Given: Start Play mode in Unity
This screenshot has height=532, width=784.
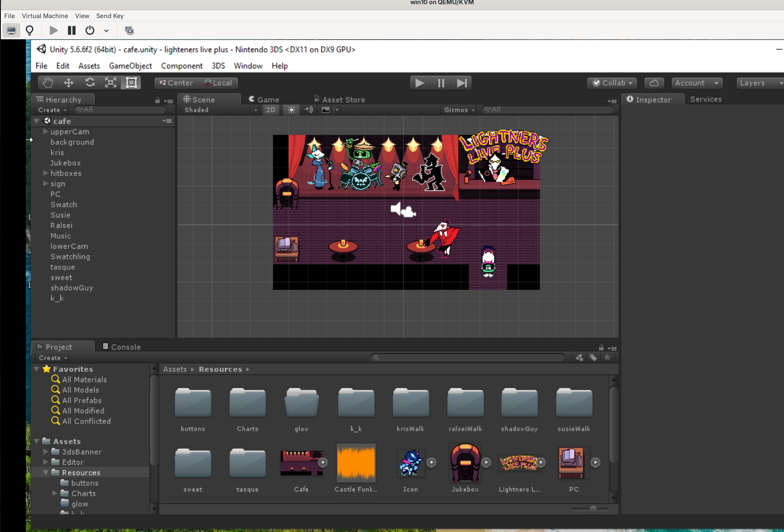Looking at the screenshot, I should (x=420, y=83).
